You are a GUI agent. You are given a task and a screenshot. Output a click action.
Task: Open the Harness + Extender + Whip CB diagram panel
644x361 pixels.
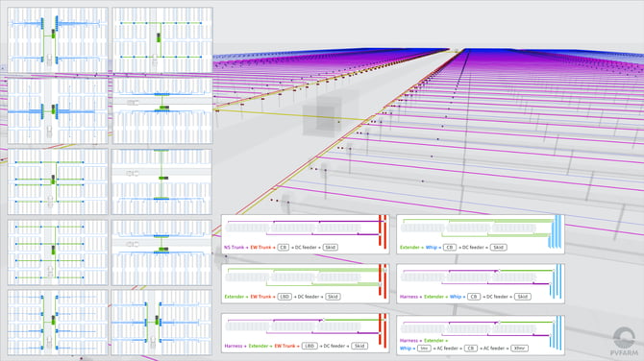[481, 284]
